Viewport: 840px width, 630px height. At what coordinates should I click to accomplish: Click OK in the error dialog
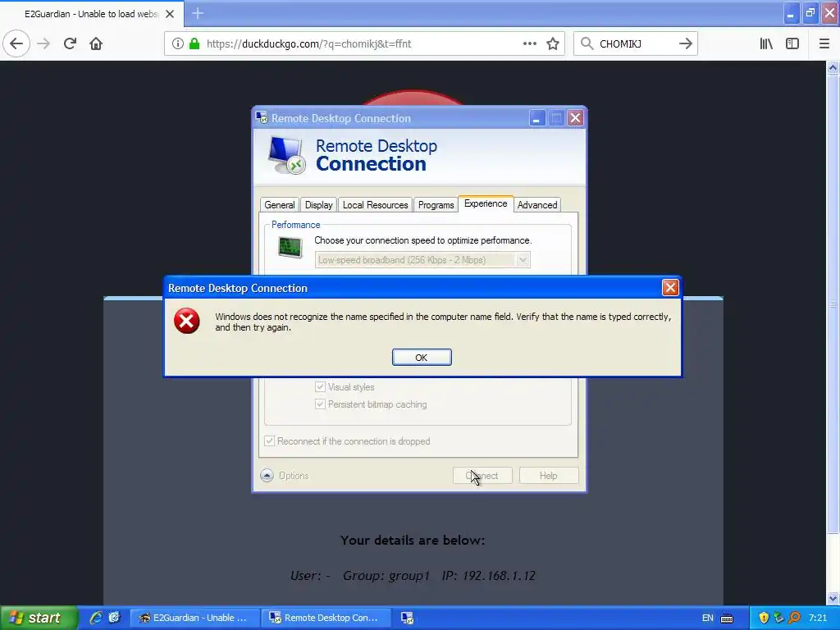(x=422, y=358)
